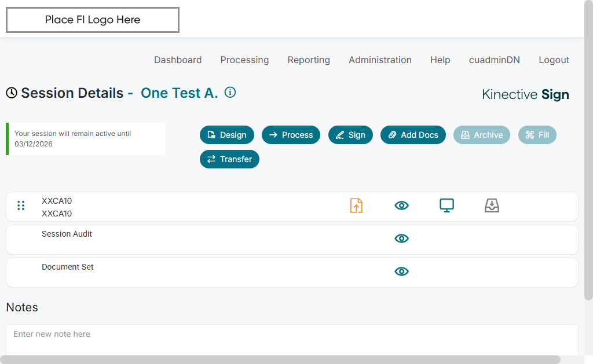Click the Kinective Sign logo
The width and height of the screenshot is (593, 364).
click(x=525, y=94)
